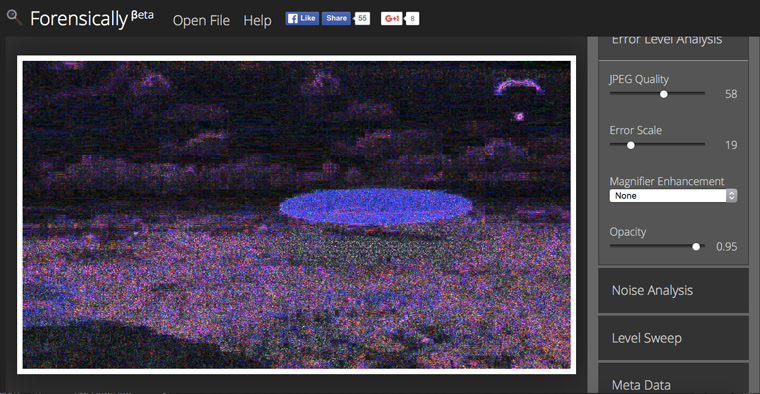Open the Magnifier Enhancement dropdown
The image size is (760, 394).
click(673, 196)
